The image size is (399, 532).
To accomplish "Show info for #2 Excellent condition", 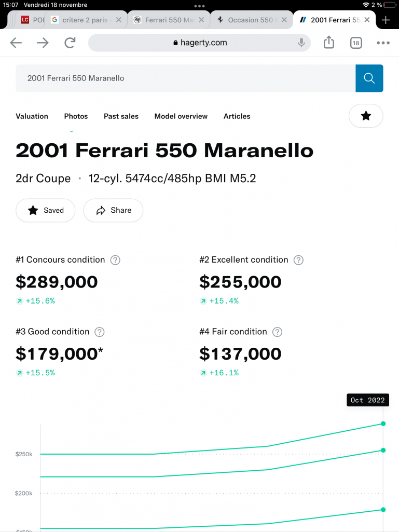I will click(298, 260).
